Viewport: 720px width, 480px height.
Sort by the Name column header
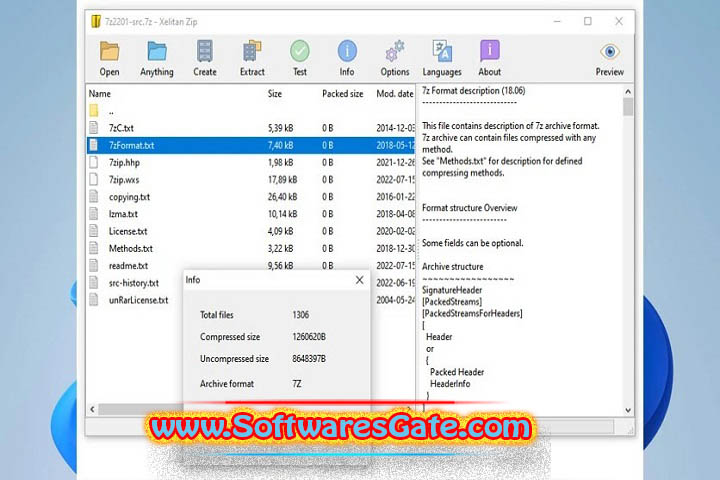100,94
